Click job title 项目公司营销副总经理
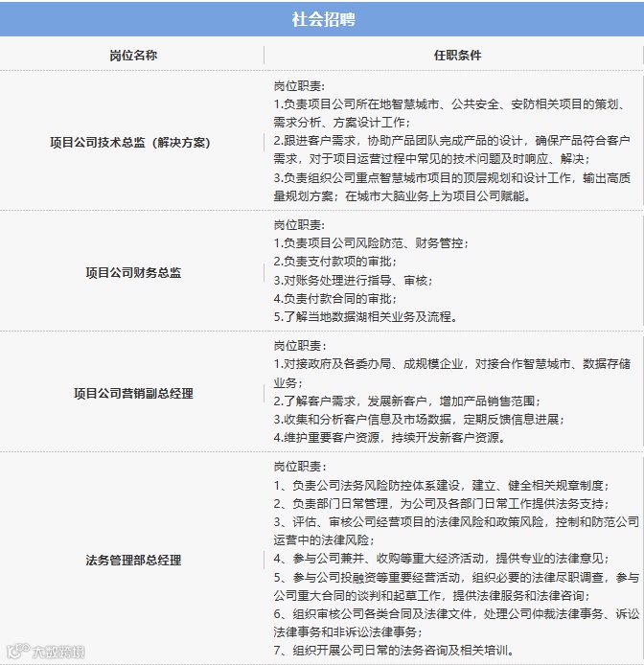The width and height of the screenshot is (644, 665). click(133, 393)
